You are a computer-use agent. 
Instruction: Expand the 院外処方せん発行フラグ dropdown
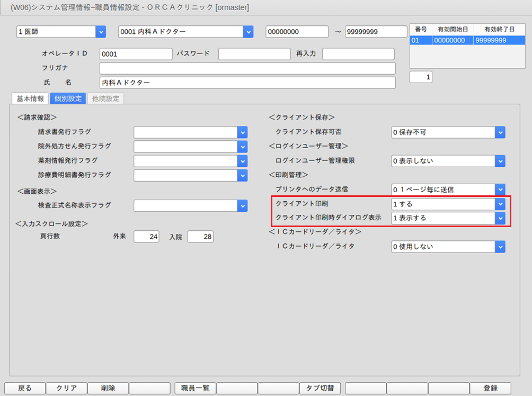[242, 147]
